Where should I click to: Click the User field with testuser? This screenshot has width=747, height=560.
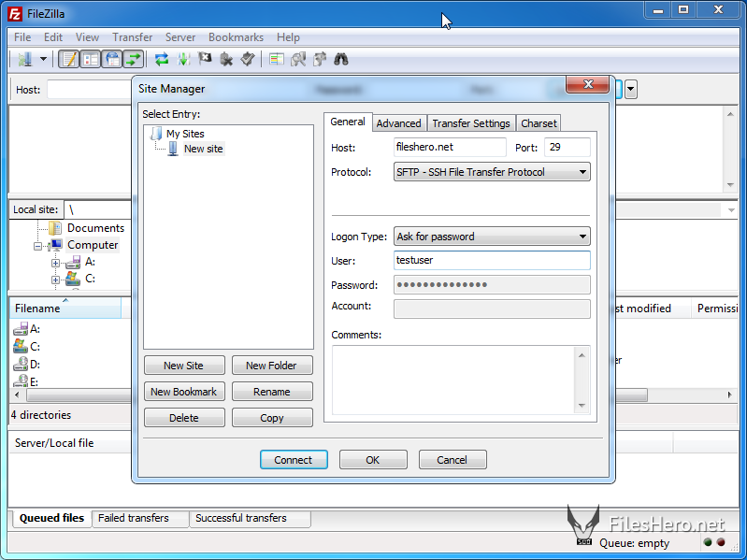coord(492,261)
